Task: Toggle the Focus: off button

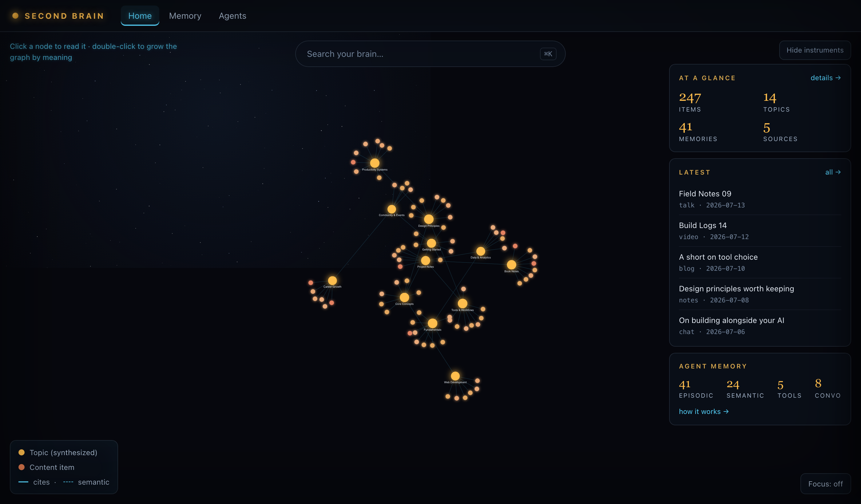Action: tap(825, 483)
